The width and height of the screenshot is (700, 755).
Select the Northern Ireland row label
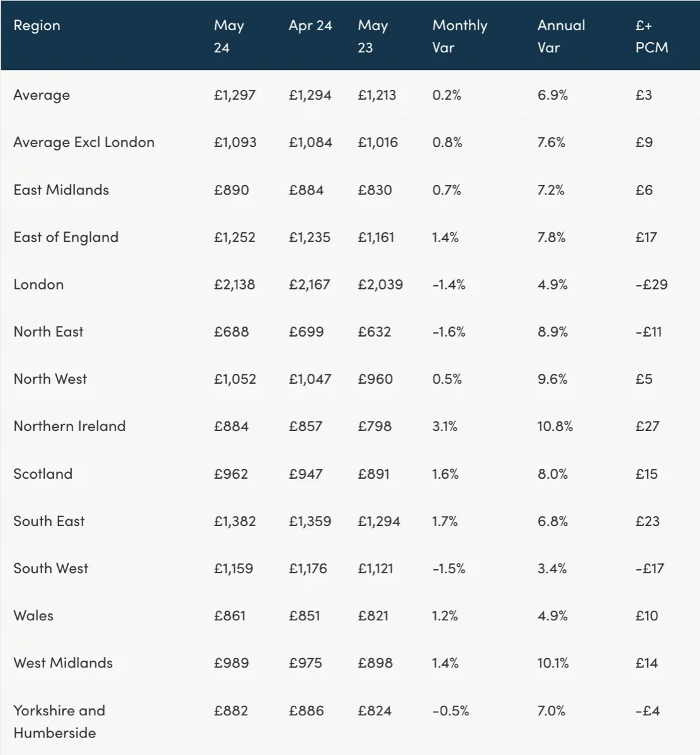(69, 426)
